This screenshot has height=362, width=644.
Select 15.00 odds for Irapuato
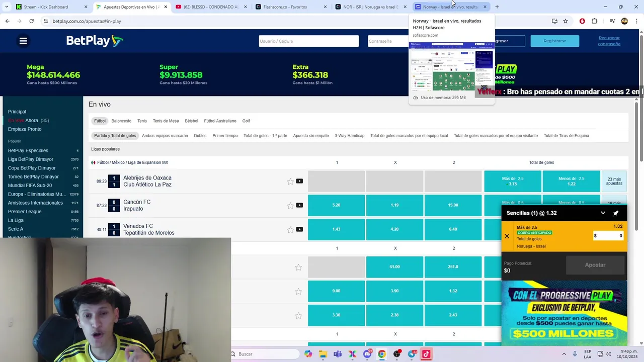click(453, 205)
